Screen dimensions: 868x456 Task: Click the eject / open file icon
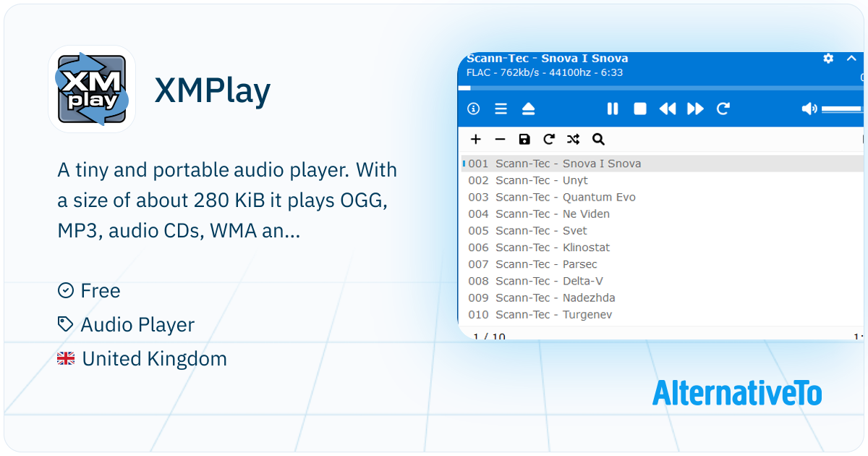tap(528, 109)
